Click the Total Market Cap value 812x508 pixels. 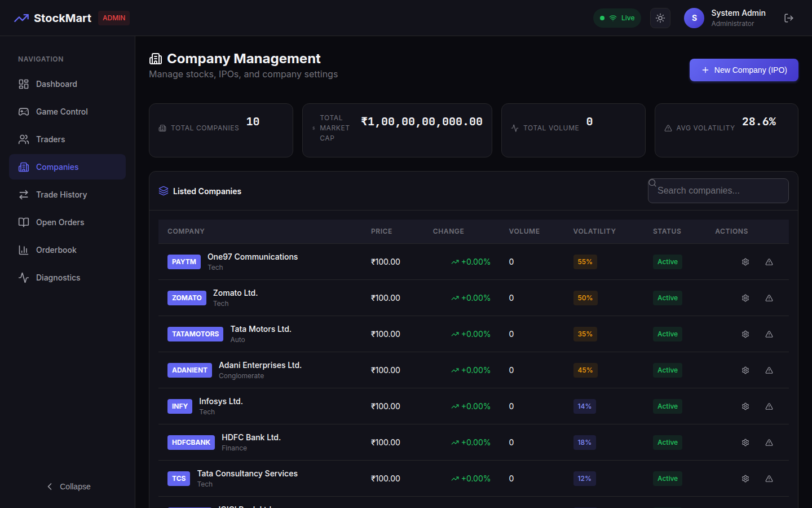pos(422,122)
